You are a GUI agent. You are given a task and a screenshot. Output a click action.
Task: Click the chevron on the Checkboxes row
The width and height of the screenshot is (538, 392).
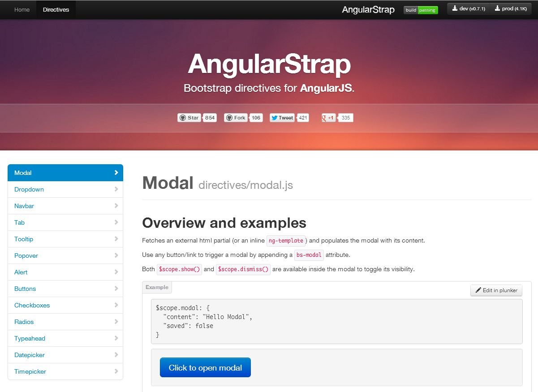116,305
